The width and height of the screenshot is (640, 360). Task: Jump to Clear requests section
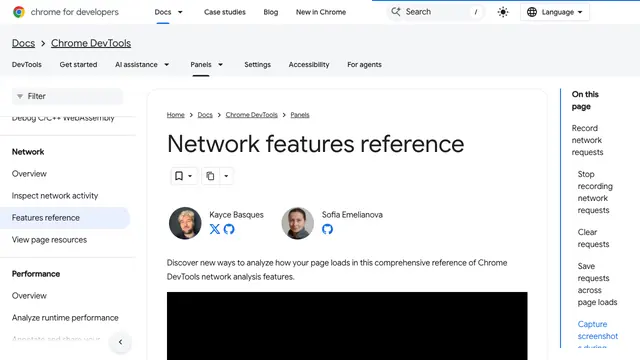[x=593, y=238]
